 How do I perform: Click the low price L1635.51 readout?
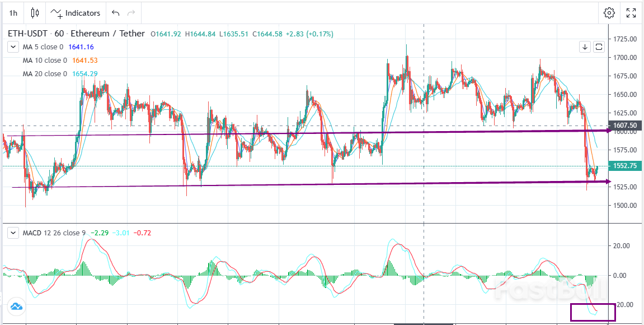pyautogui.click(x=233, y=34)
